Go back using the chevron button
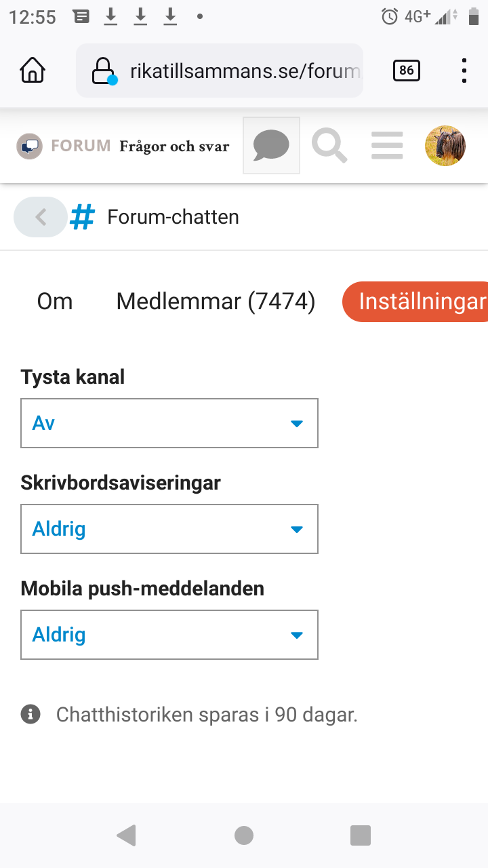Image resolution: width=488 pixels, height=868 pixels. coord(41,217)
